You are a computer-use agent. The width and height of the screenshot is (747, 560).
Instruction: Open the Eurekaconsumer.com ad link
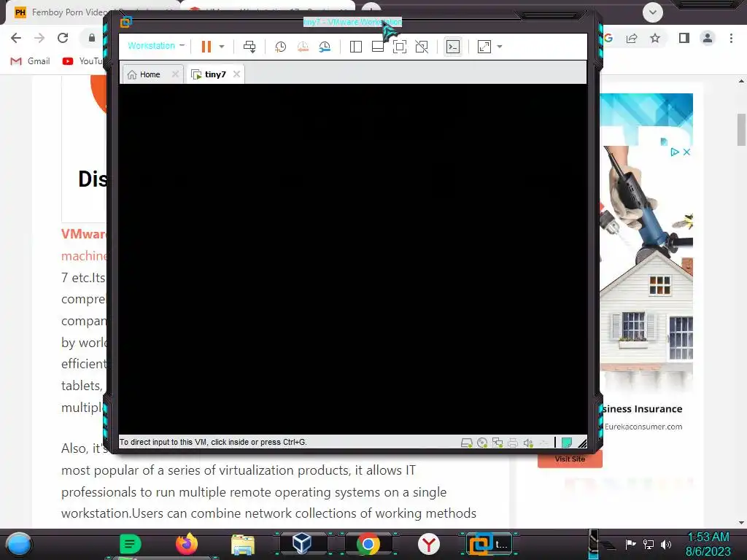tap(643, 427)
